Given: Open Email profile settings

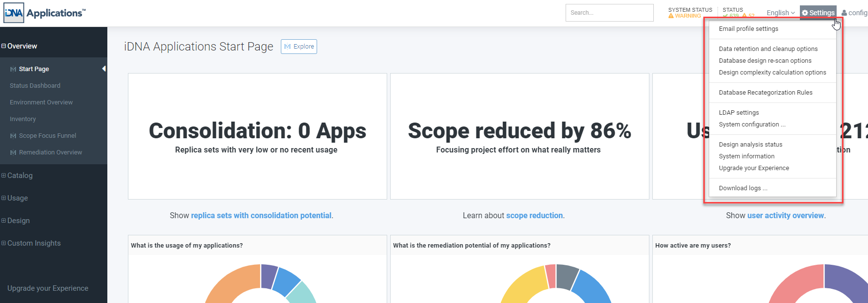Looking at the screenshot, I should (748, 29).
